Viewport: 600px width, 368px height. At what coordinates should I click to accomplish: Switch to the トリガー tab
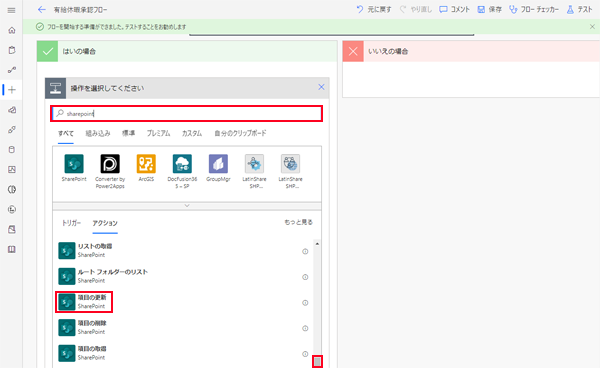coord(71,223)
